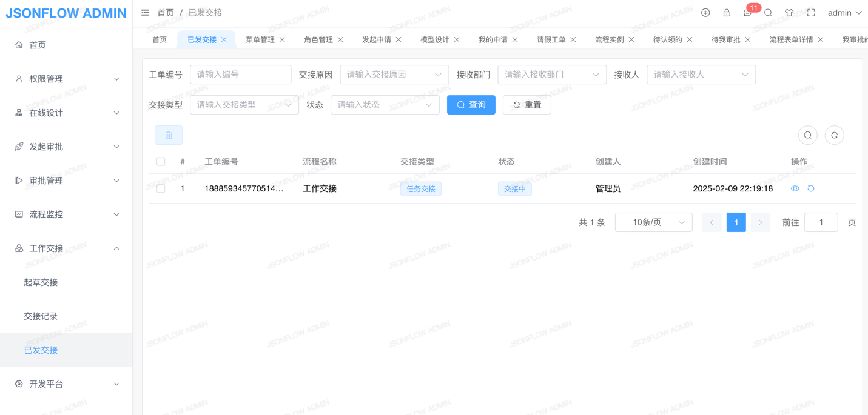The width and height of the screenshot is (868, 415).
Task: Click the sidebar collapse hamburger icon
Action: pyautogui.click(x=145, y=13)
